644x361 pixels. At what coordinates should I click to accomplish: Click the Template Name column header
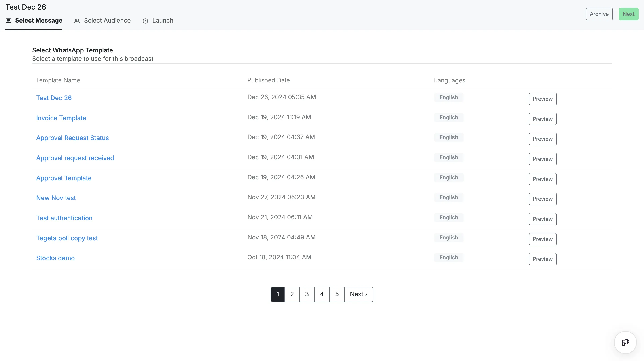pos(58,80)
